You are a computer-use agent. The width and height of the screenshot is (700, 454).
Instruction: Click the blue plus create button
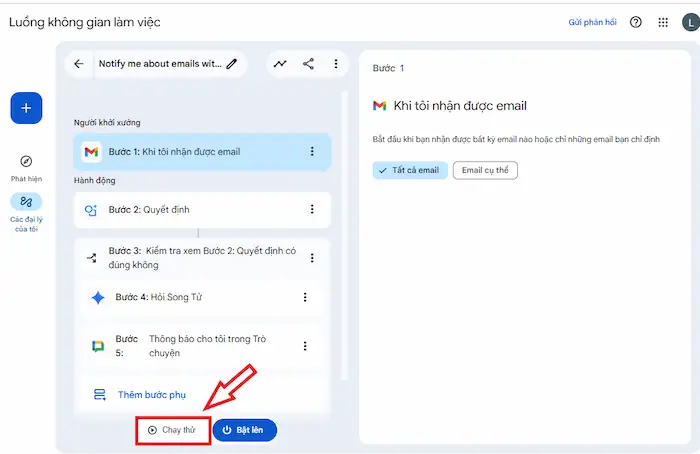point(26,108)
